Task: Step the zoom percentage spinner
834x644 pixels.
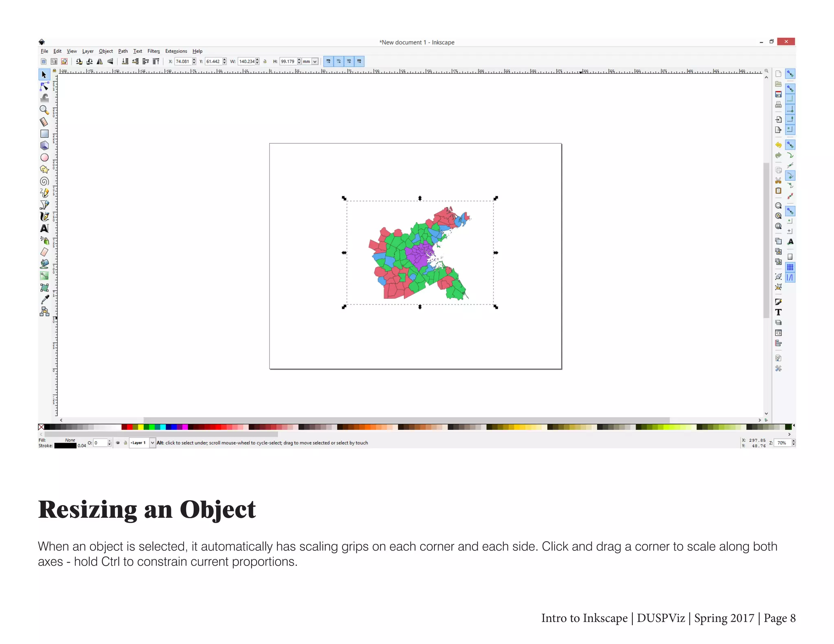Action: tap(793, 443)
